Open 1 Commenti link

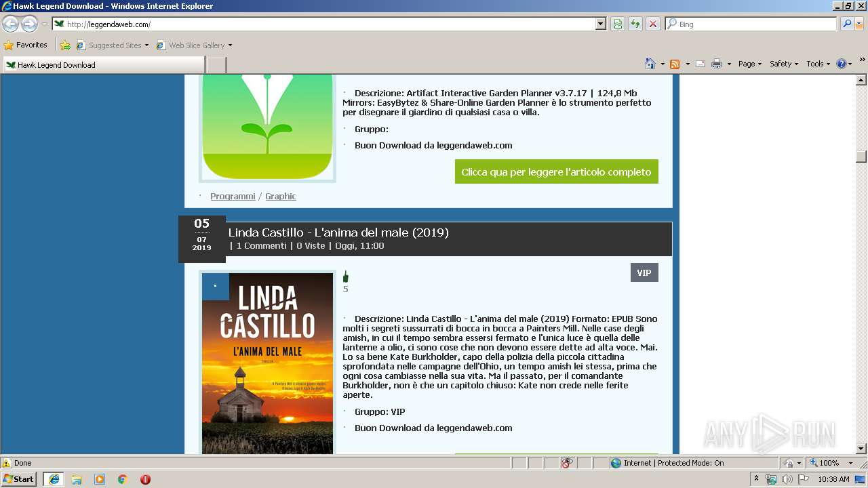(262, 245)
